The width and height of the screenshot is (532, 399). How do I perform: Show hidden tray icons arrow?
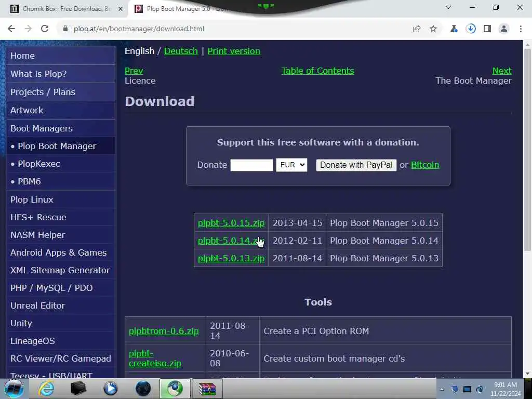[x=442, y=389]
